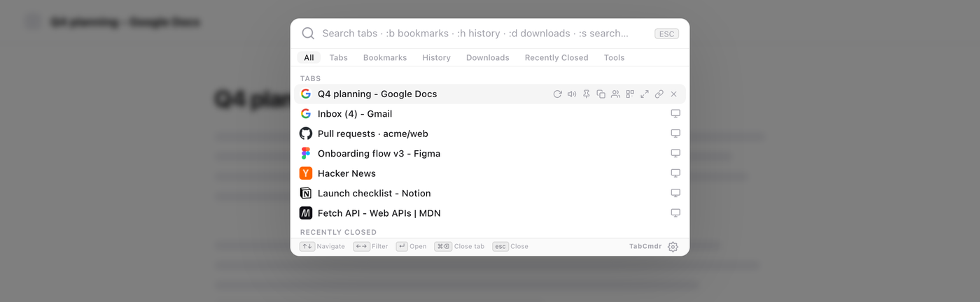Screen dimensions: 980x302
Task: Click the monitor icon on Fetch API row
Action: pos(675,213)
